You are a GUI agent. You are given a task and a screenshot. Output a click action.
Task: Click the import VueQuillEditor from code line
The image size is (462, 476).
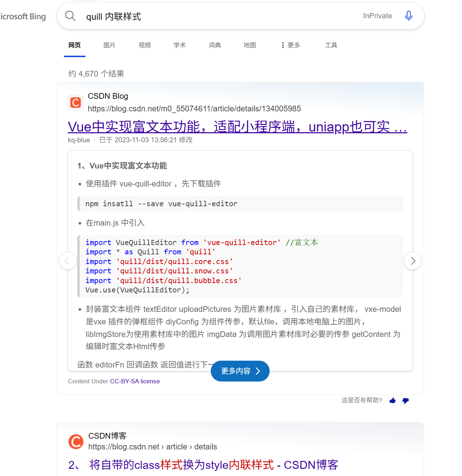(202, 242)
